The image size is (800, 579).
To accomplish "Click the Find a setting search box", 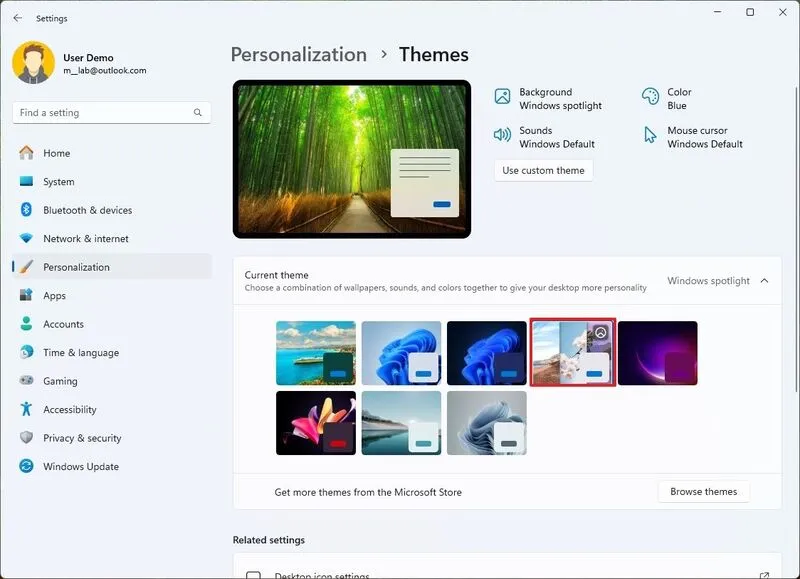I will click(x=111, y=112).
